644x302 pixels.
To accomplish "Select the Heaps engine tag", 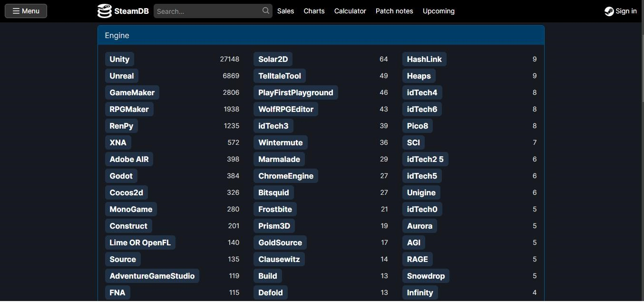I will click(x=419, y=76).
